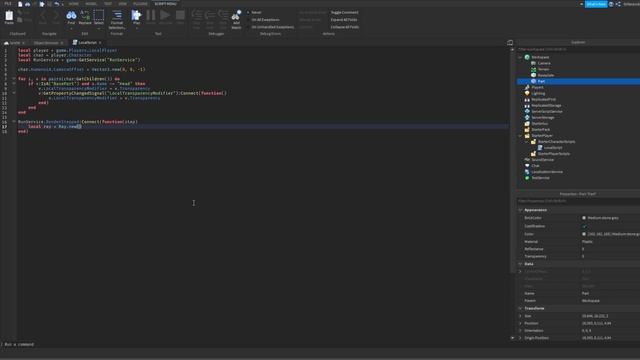
Task: Select Players service in Explorer
Action: [x=537, y=87]
